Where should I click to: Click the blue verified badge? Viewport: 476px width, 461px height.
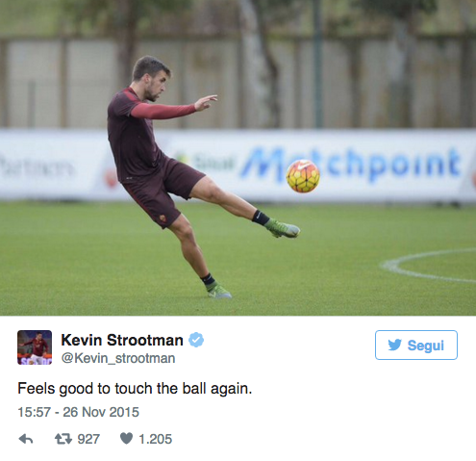(196, 340)
